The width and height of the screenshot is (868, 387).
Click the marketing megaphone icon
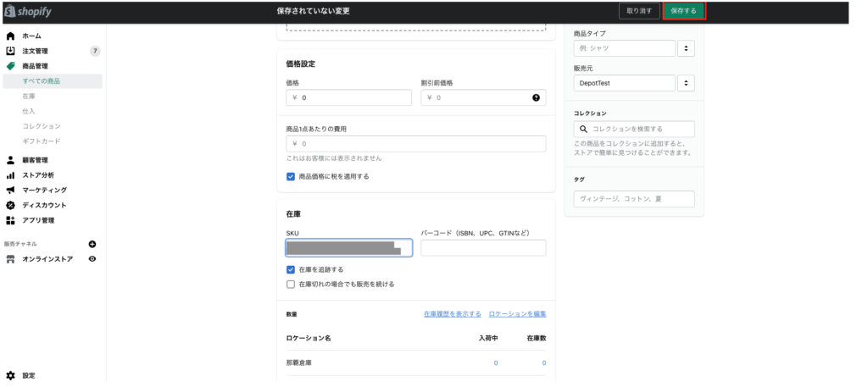(10, 191)
